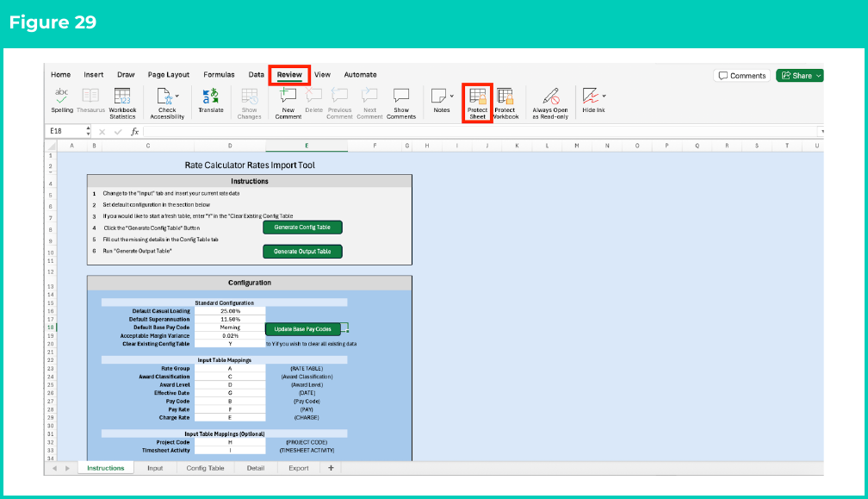Run the Spelling check
Viewport: 868px width, 499px height.
point(61,100)
